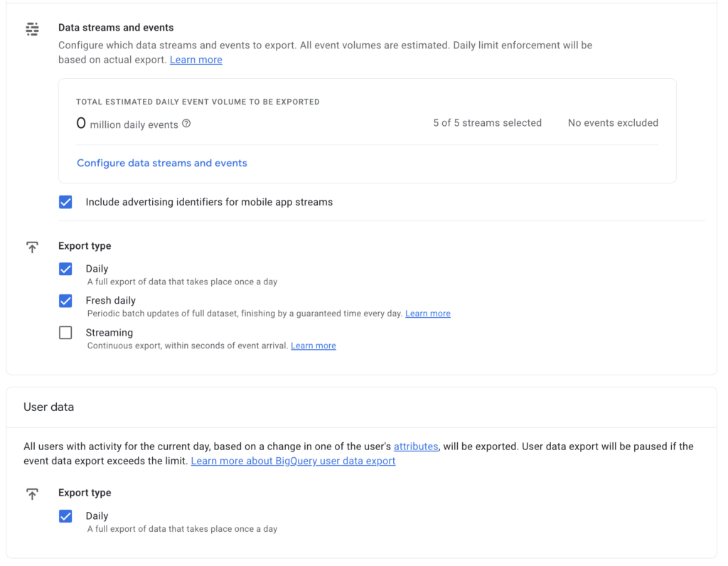
Task: Click the Data streams and events heading
Action: pyautogui.click(x=116, y=28)
